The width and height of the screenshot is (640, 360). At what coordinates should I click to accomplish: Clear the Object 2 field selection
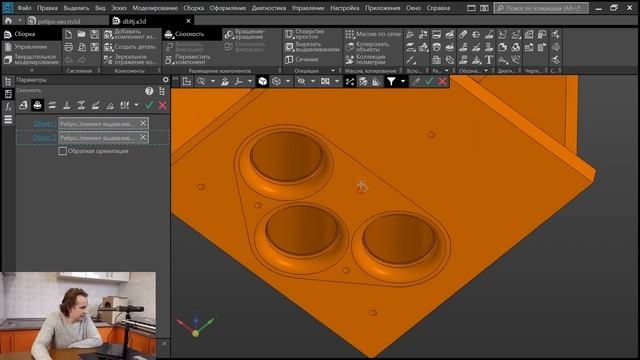pyautogui.click(x=143, y=138)
